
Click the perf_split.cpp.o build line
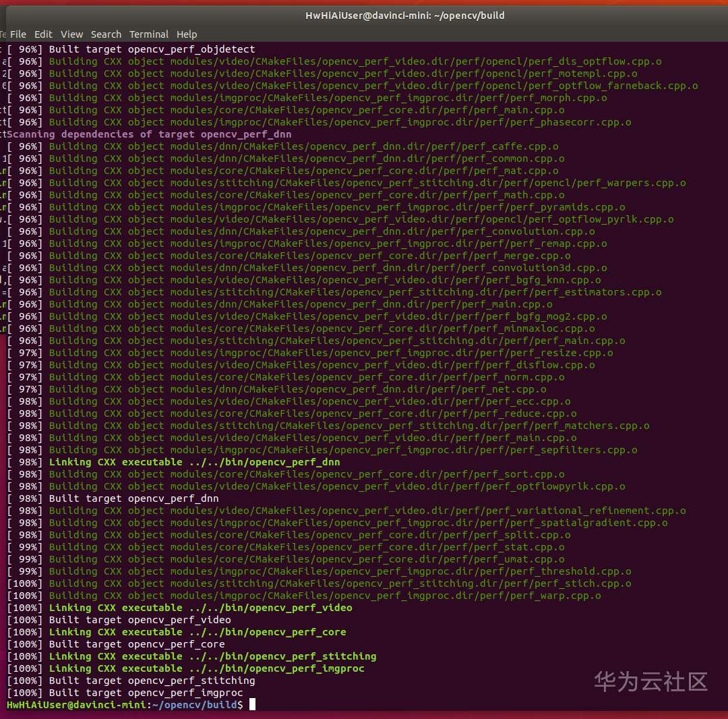289,535
